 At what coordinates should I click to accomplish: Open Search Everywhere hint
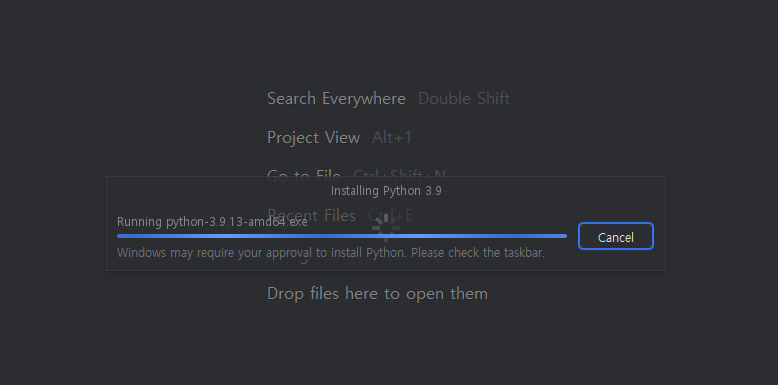tap(336, 98)
